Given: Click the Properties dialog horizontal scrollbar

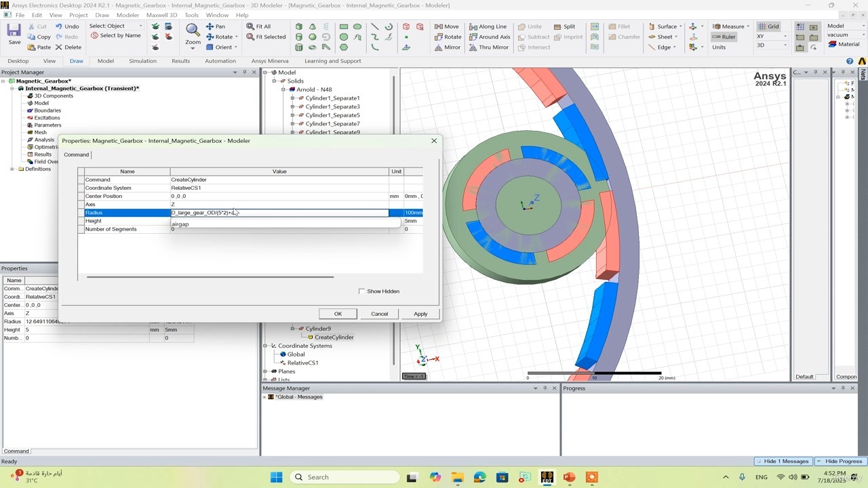Looking at the screenshot, I should coord(210,277).
